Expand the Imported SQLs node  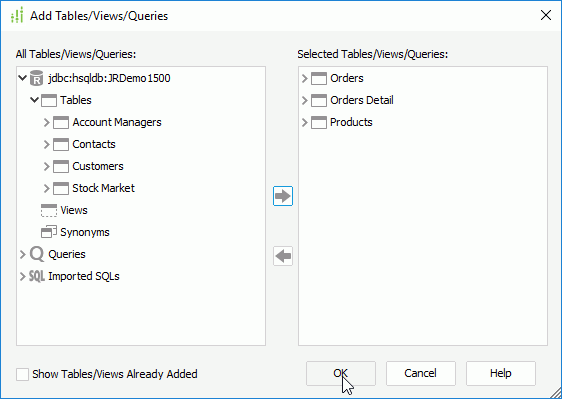pyautogui.click(x=23, y=276)
